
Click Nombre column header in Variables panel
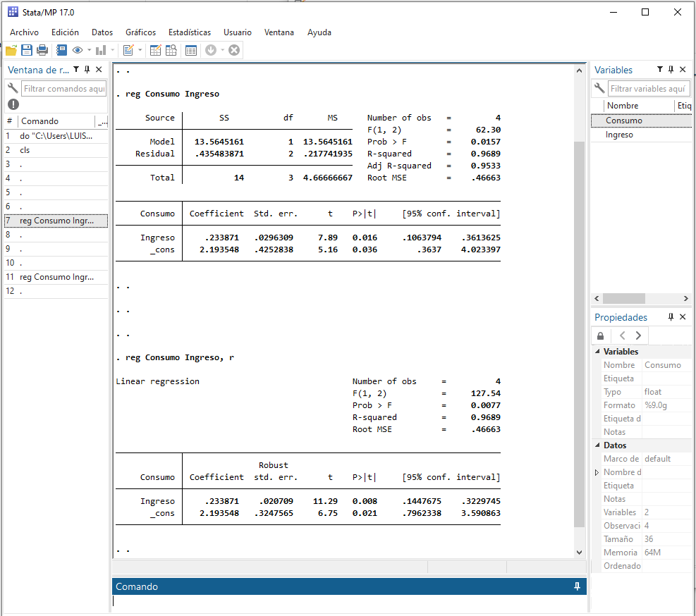click(x=639, y=106)
